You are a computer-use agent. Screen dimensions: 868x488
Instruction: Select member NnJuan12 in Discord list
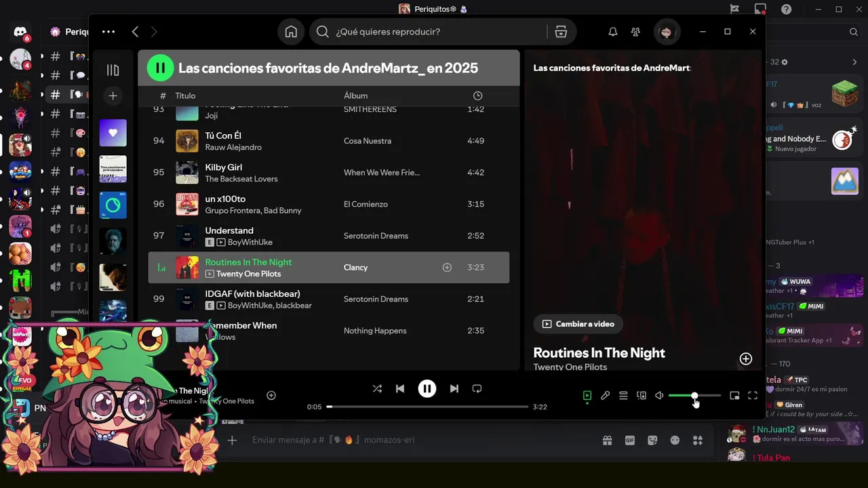(793, 434)
